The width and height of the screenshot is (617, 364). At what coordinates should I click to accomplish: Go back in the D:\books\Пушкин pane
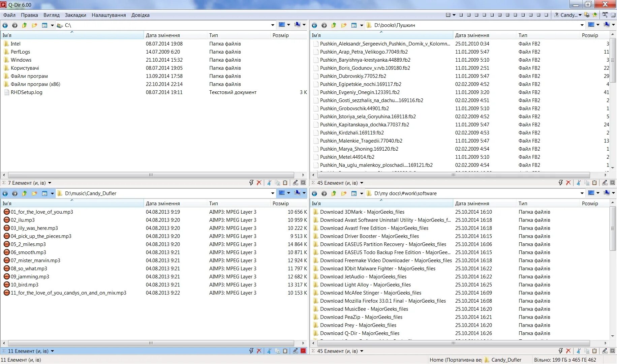click(314, 25)
